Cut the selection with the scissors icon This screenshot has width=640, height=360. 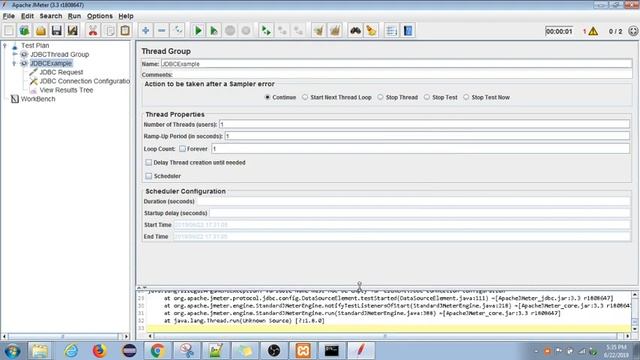pos(93,31)
